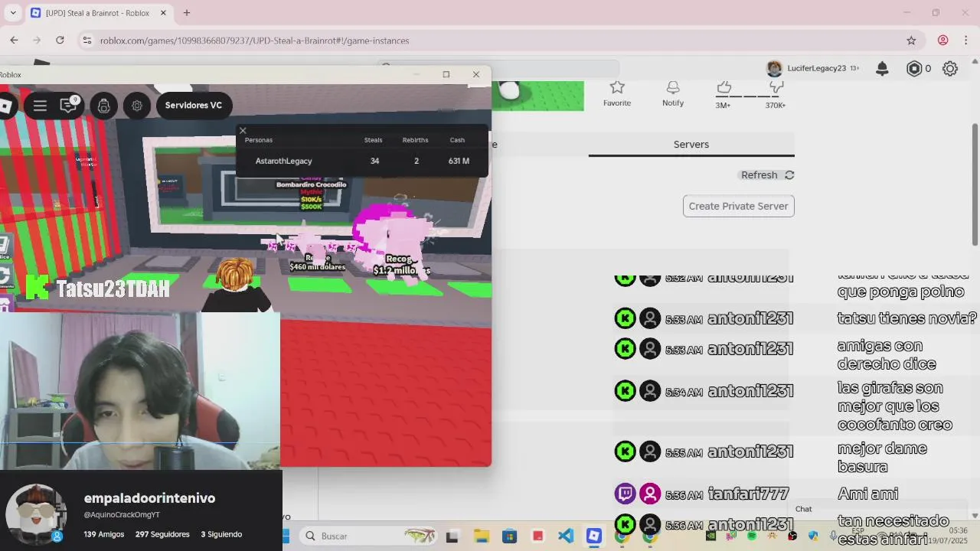Open Microsoft Store from taskbar
This screenshot has height=551, width=980.
click(510, 536)
